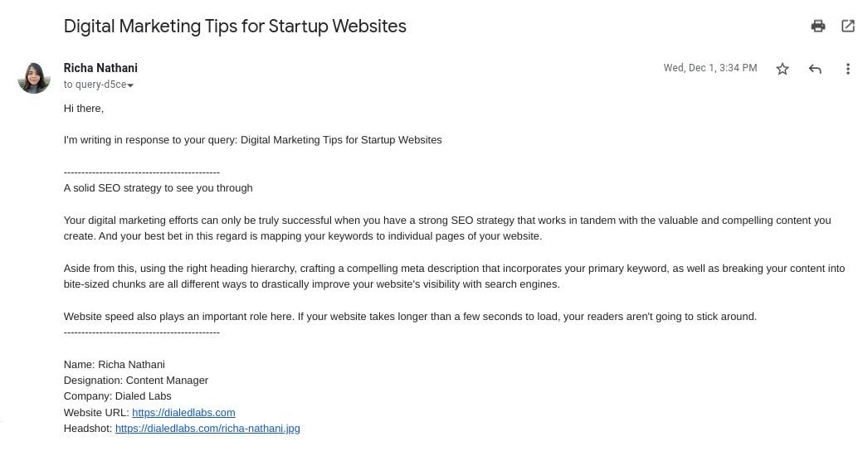This screenshot has width=868, height=451.
Task: Click the Wed, Dec 1, 3:34 PM timestamp
Action: click(710, 68)
